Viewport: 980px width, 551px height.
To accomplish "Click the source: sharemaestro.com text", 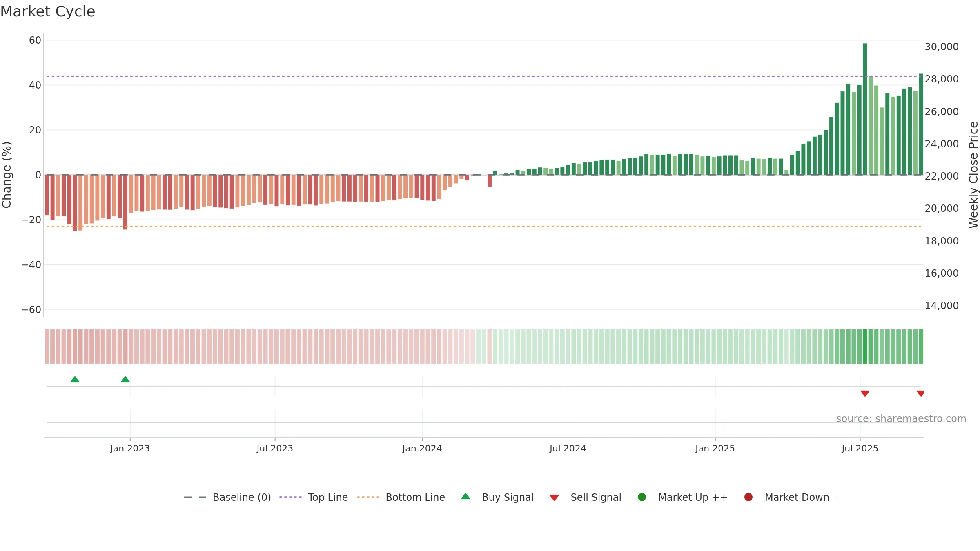I will click(x=901, y=419).
